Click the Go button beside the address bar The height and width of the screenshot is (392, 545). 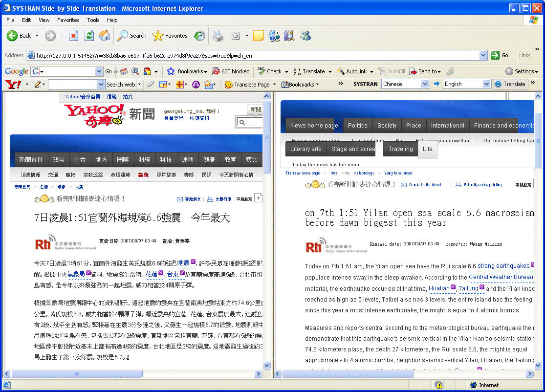500,55
